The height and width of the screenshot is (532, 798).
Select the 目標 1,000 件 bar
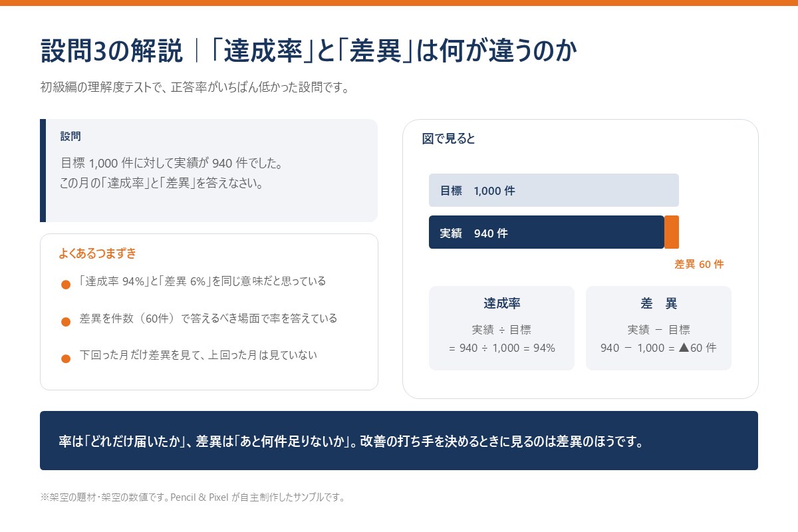[x=554, y=190]
